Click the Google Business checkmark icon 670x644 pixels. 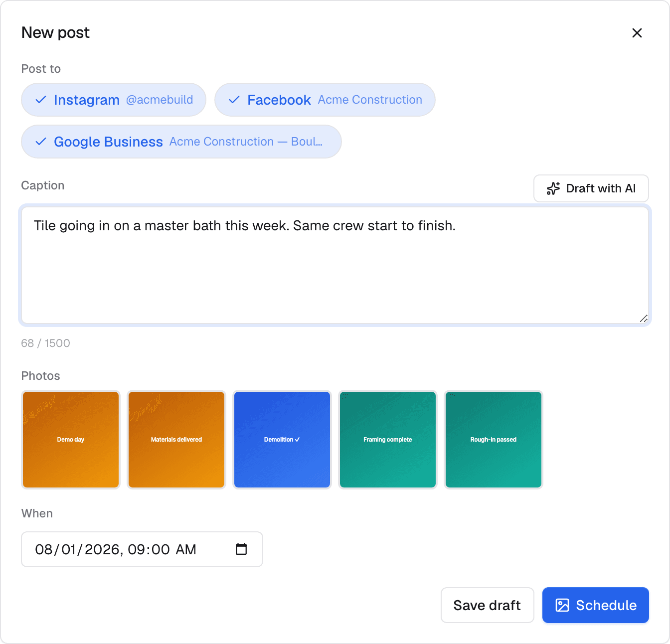pyautogui.click(x=41, y=142)
